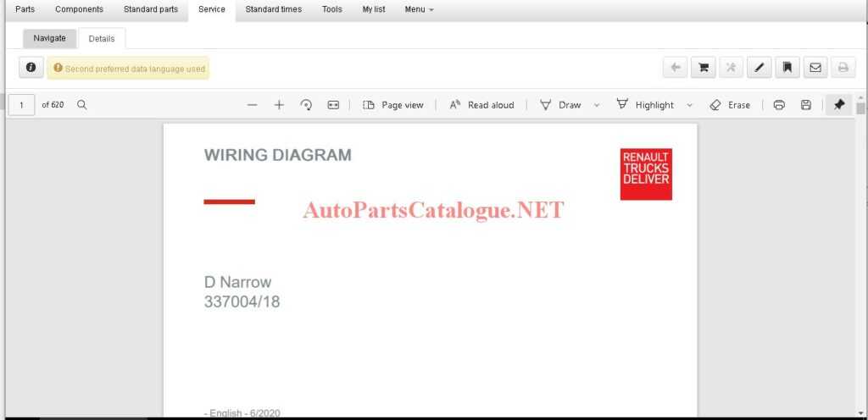The image size is (868, 420).
Task: Open the Standard parts tab
Action: coord(151,9)
